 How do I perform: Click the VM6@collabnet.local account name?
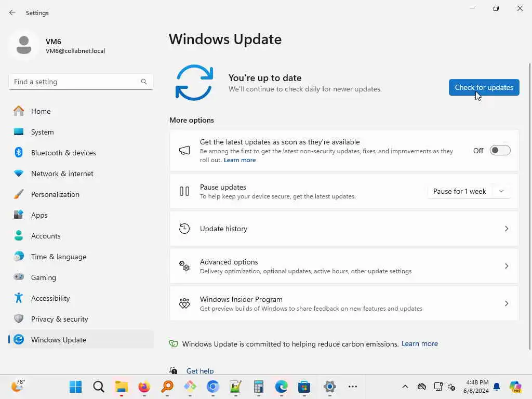tap(75, 51)
